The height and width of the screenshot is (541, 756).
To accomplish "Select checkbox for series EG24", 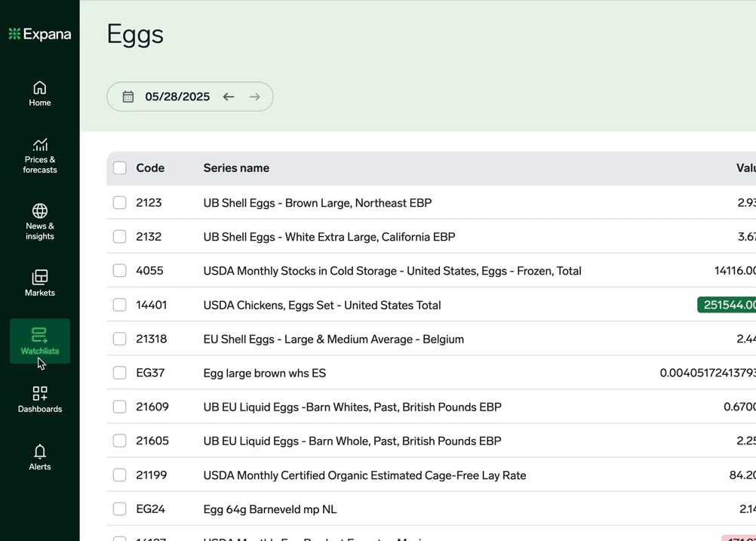I will 119,509.
